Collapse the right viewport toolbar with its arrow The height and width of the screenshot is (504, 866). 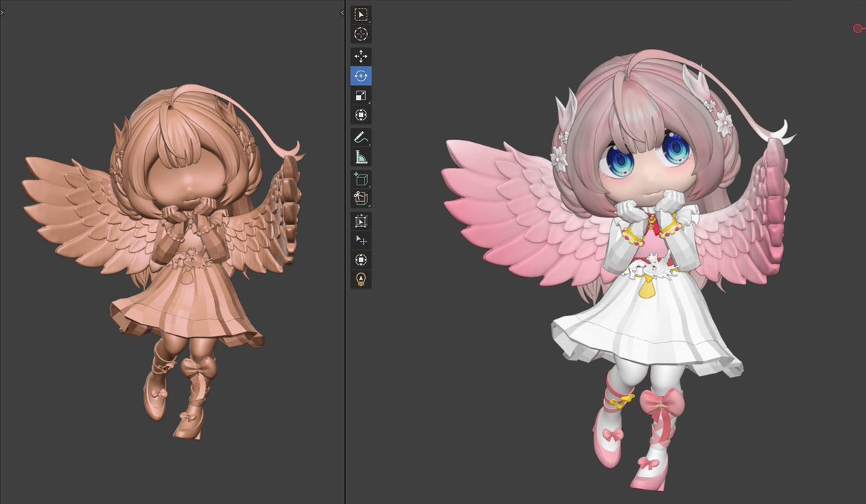342,13
